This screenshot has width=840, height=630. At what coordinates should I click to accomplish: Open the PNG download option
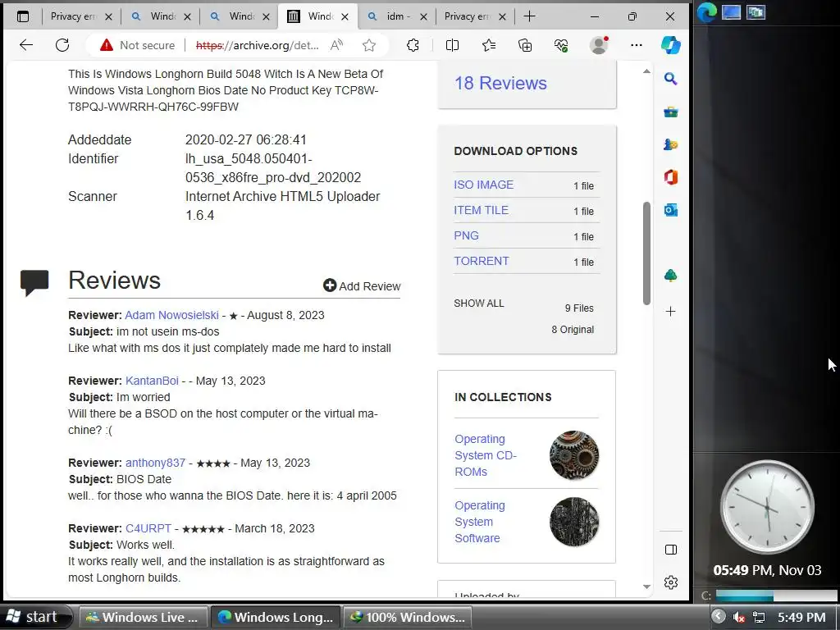click(466, 235)
